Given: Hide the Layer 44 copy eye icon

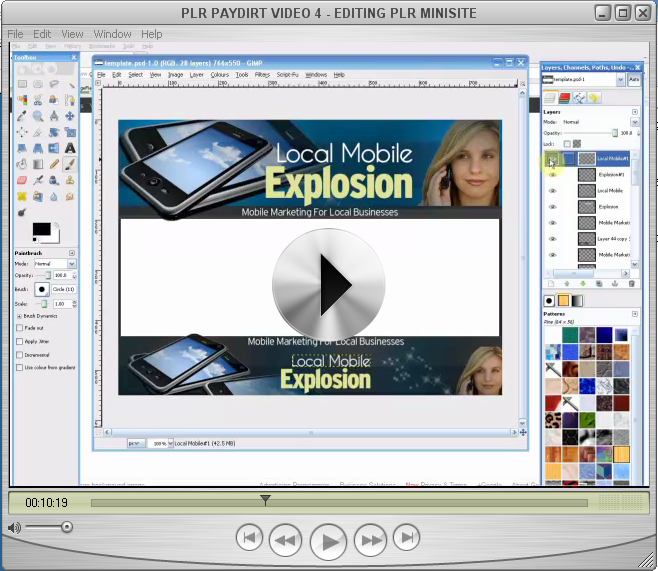Looking at the screenshot, I should pyautogui.click(x=552, y=239).
